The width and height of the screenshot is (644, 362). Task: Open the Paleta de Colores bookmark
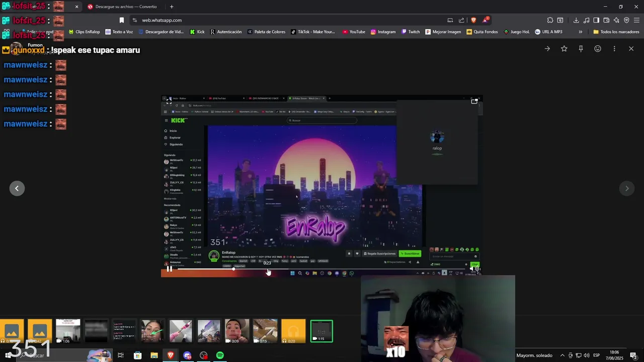point(266,32)
